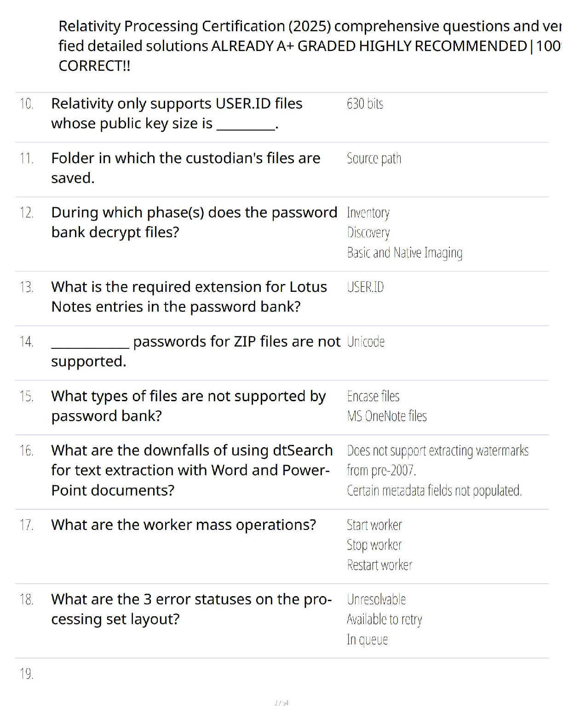Viewport: 563px width, 728px height.
Task: Click the 'MS OneNote files' answer
Action: (x=387, y=416)
